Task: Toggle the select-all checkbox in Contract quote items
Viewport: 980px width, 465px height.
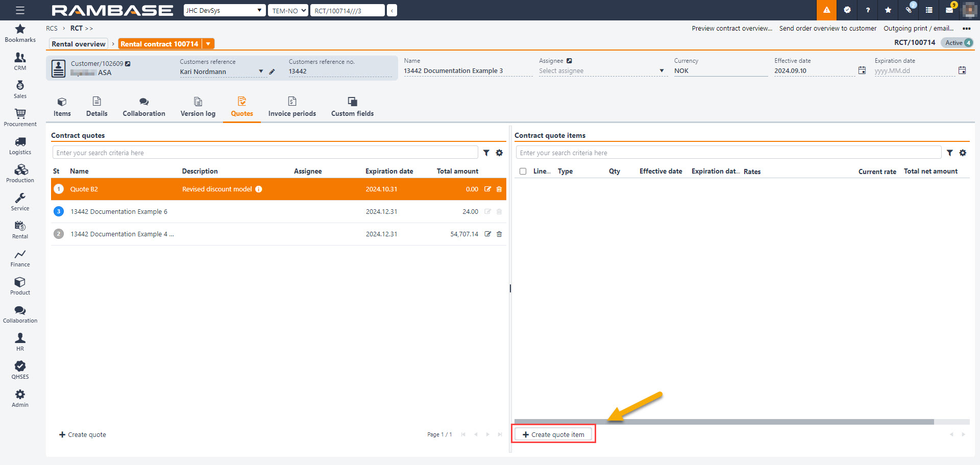Action: [x=523, y=172]
